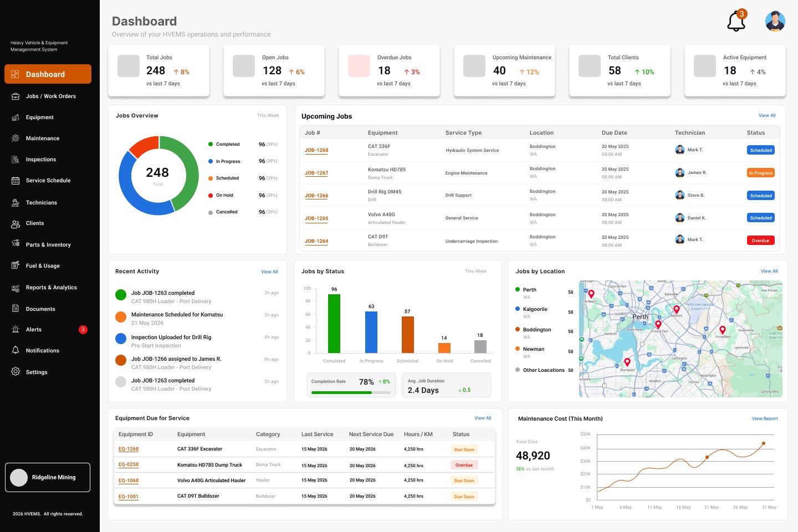This screenshot has height=532, width=798.
Task: Click the Kalgoorlie location entry
Action: [x=544, y=313]
